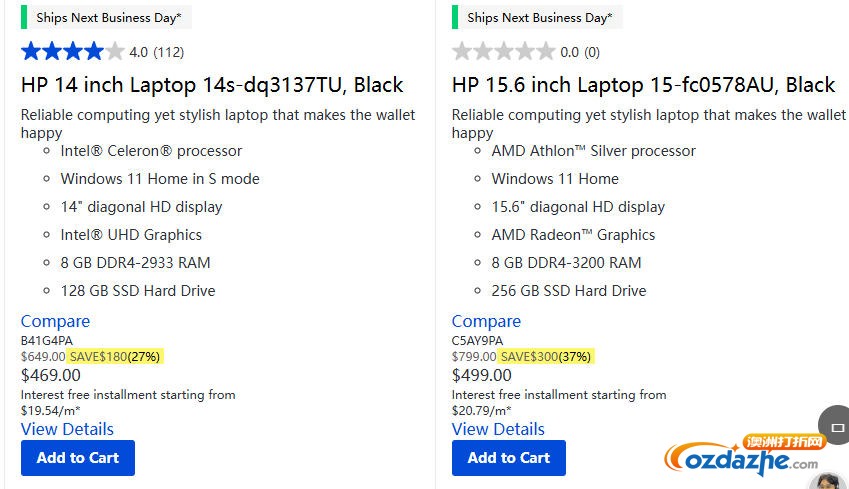Click the SAVE$180(27%) discount label

pyautogui.click(x=115, y=356)
